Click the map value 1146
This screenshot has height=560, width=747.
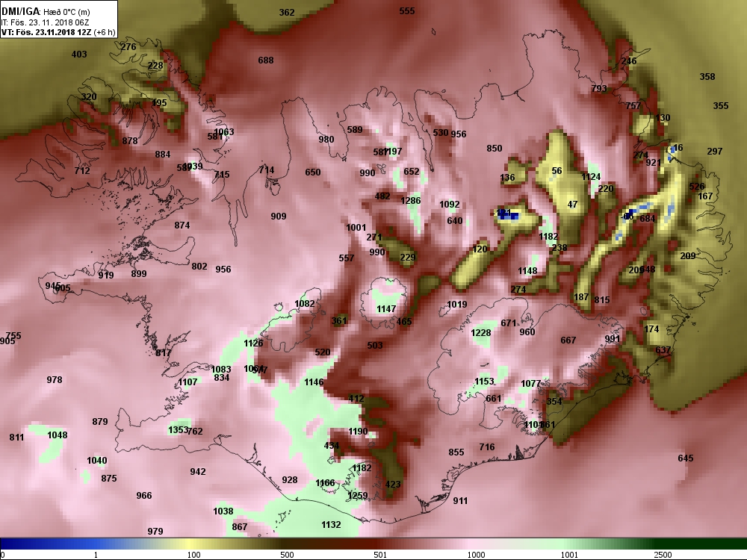pyautogui.click(x=314, y=382)
